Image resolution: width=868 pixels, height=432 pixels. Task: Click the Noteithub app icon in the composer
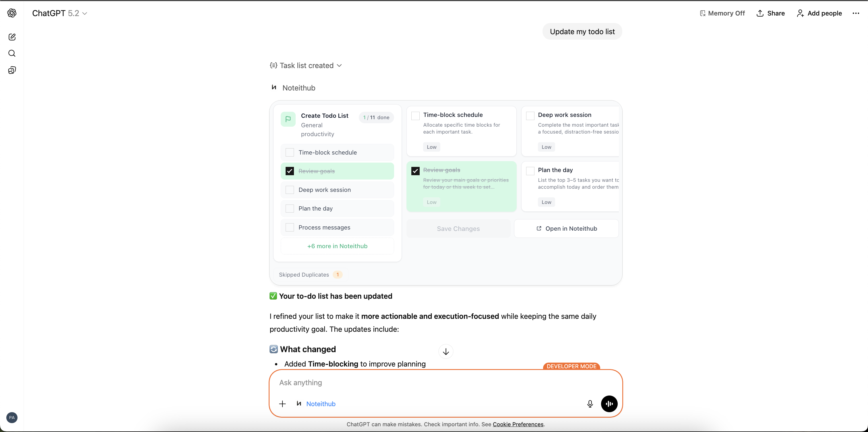299,404
